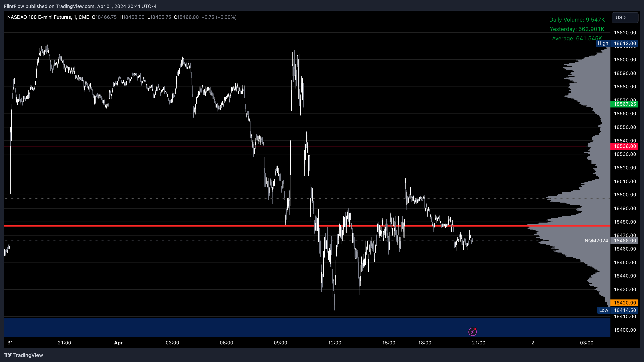
Task: Click the NQM2024 current price label 18466.00
Action: (x=624, y=241)
